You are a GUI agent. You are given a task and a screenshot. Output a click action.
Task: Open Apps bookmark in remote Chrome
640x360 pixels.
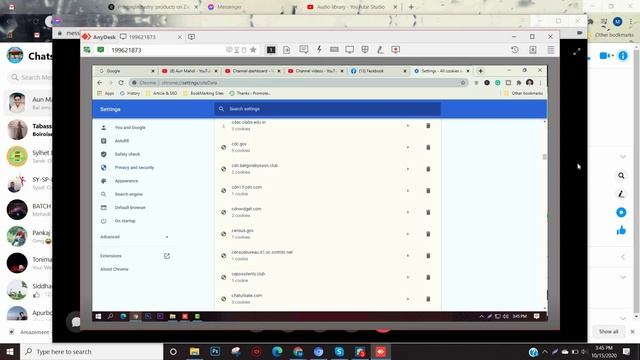tap(106, 93)
